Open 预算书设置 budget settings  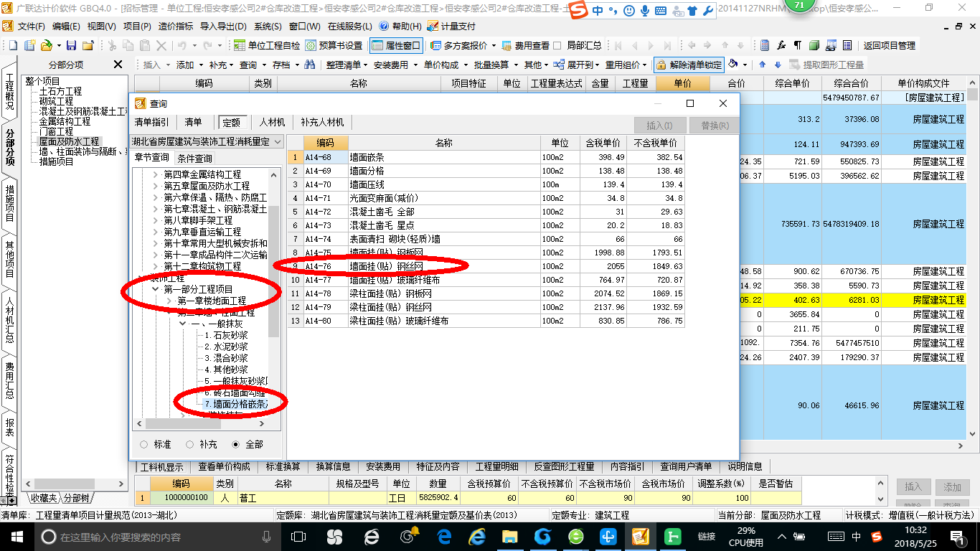pos(334,45)
